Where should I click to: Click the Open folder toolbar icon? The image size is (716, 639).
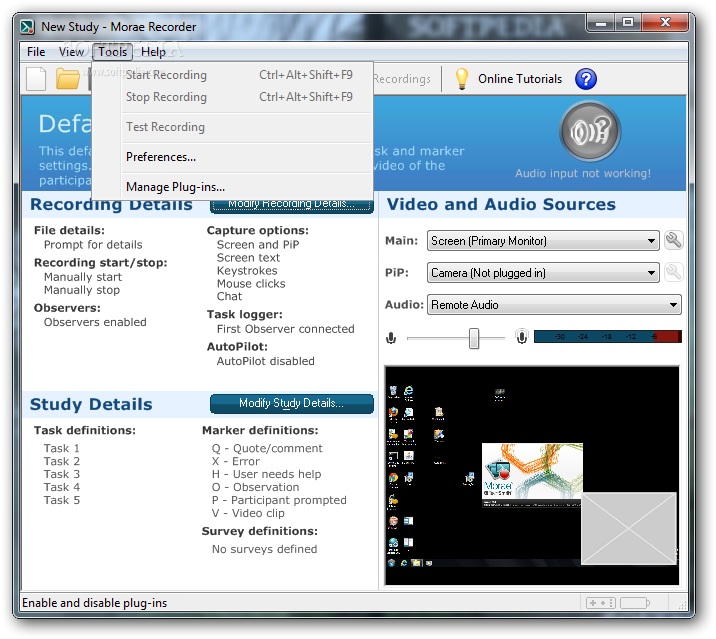coord(68,79)
